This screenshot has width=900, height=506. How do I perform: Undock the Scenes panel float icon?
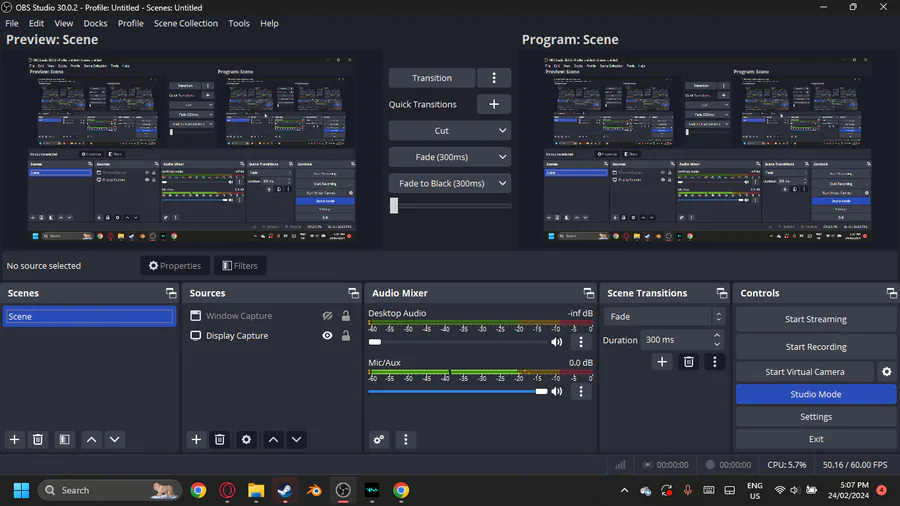coord(171,293)
